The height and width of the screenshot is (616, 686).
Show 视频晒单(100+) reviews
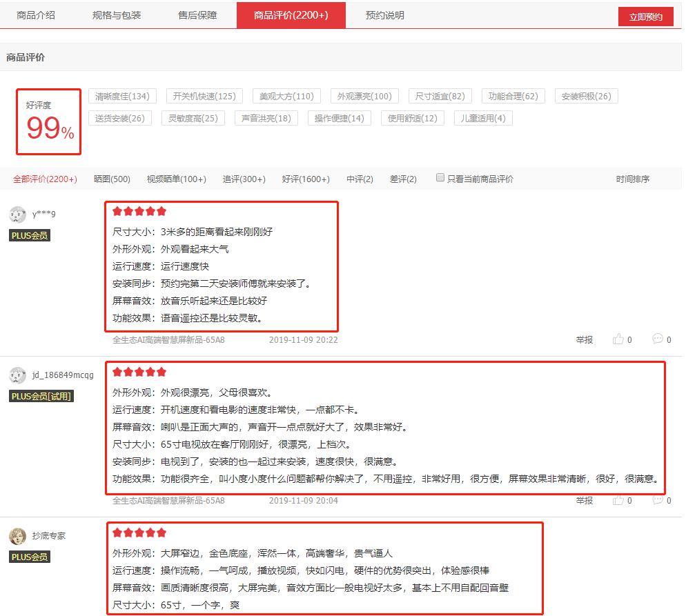(176, 179)
